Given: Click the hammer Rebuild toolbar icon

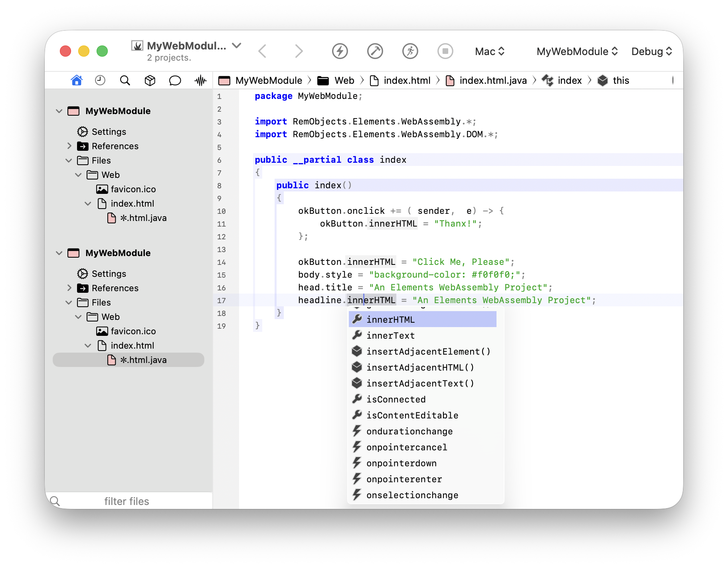Looking at the screenshot, I should [375, 51].
